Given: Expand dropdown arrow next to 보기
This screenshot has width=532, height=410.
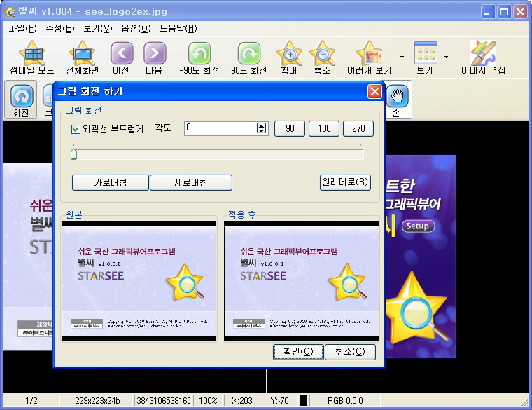Looking at the screenshot, I should [446, 57].
